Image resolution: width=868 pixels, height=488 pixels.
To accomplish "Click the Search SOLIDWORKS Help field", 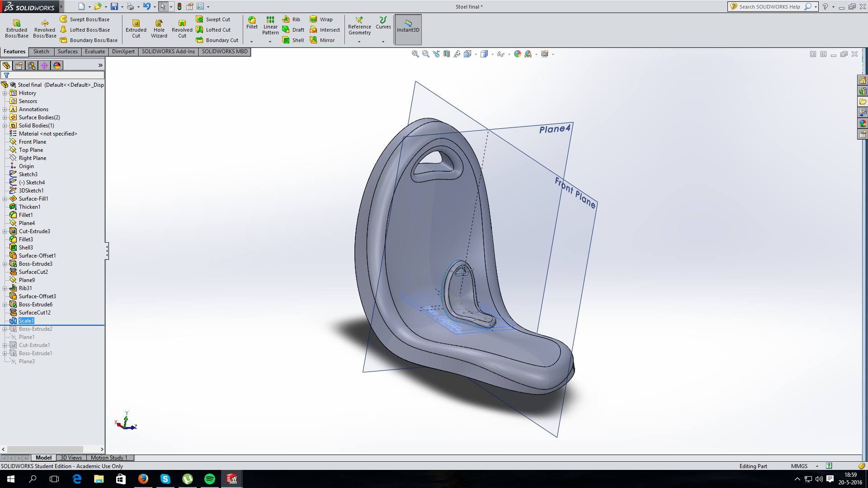I will pyautogui.click(x=769, y=6).
